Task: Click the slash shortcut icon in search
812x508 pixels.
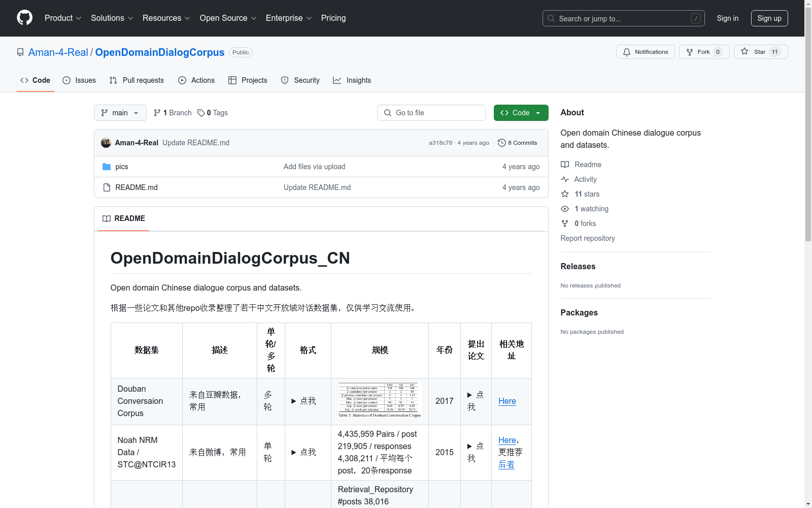Action: (x=696, y=18)
